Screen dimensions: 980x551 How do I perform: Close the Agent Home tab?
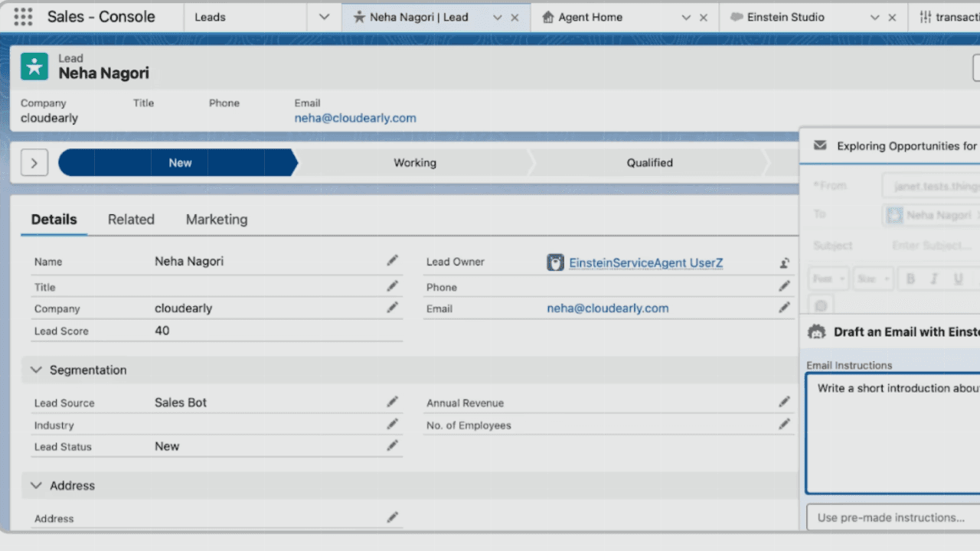pos(704,18)
